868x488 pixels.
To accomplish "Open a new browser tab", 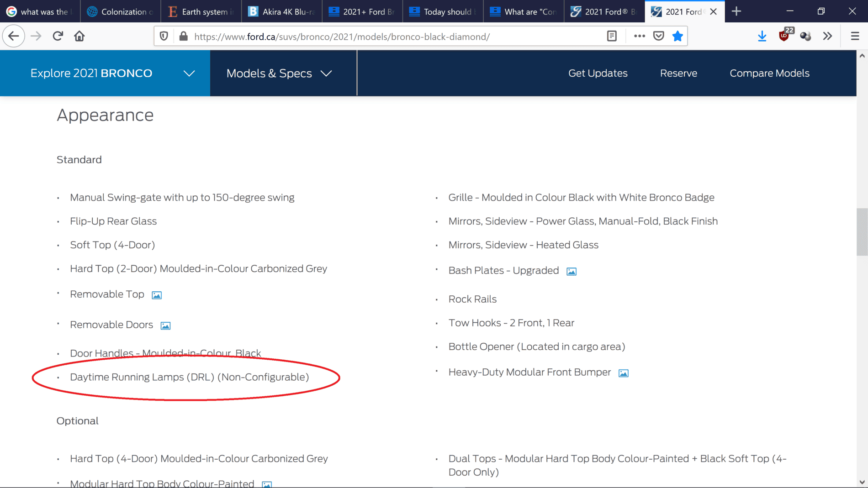I will click(736, 11).
